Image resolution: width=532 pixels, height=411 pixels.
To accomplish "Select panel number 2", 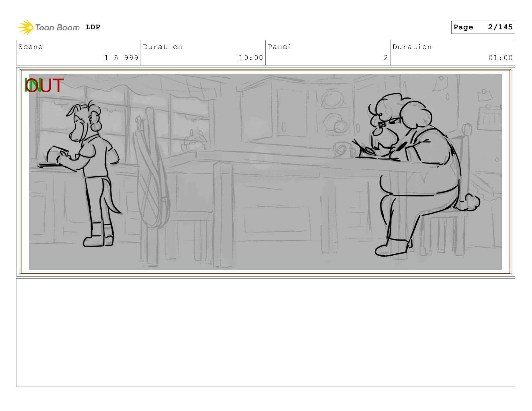I will [x=386, y=58].
